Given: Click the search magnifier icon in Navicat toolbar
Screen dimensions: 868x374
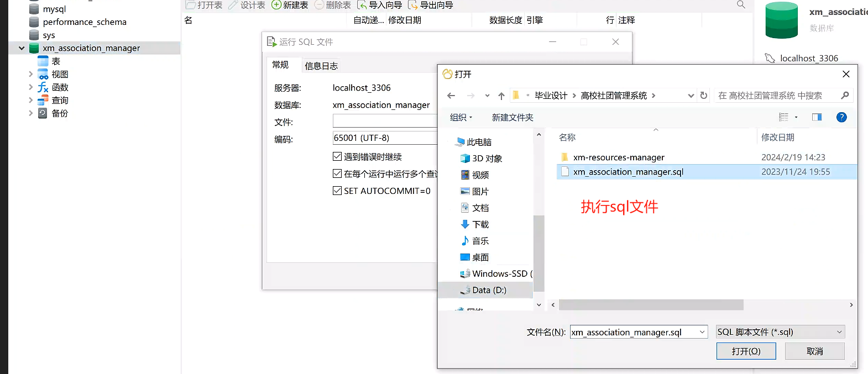Looking at the screenshot, I should (741, 4).
